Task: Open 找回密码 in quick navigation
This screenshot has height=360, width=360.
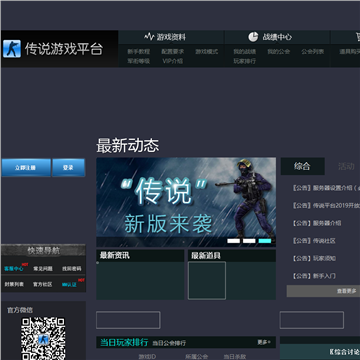Action: point(72,269)
